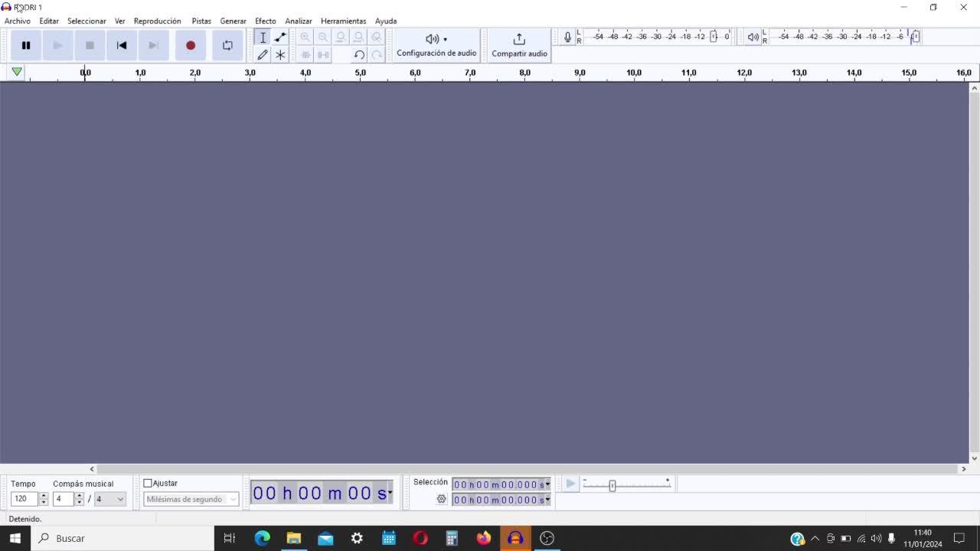Image resolution: width=980 pixels, height=551 pixels.
Task: Open Firefox from the taskbar
Action: 483,538
